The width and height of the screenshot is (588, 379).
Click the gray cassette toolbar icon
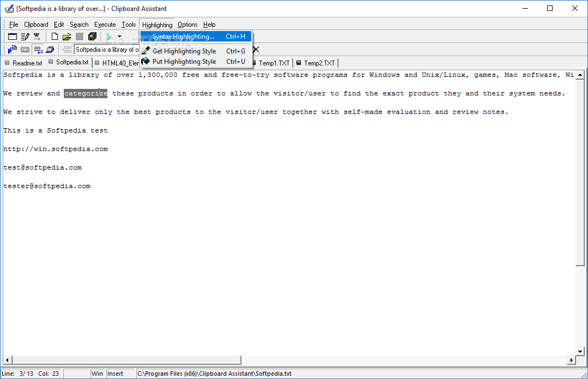tap(25, 50)
